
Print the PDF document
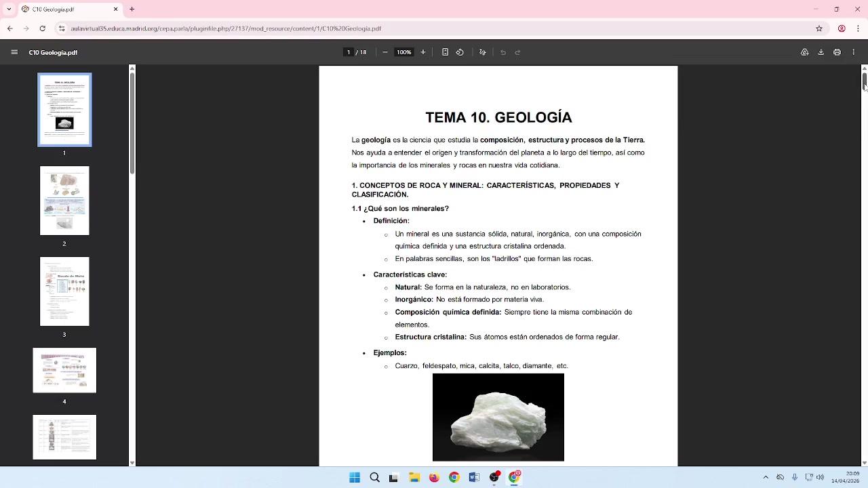837,52
